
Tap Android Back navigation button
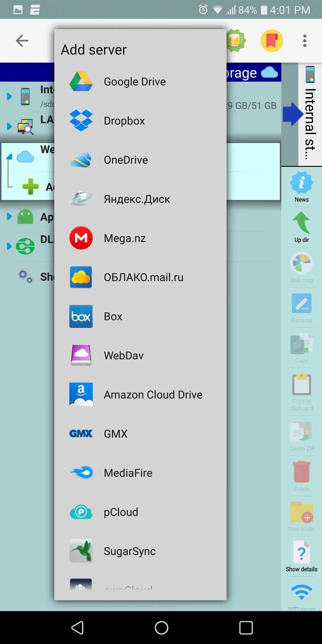(77, 627)
